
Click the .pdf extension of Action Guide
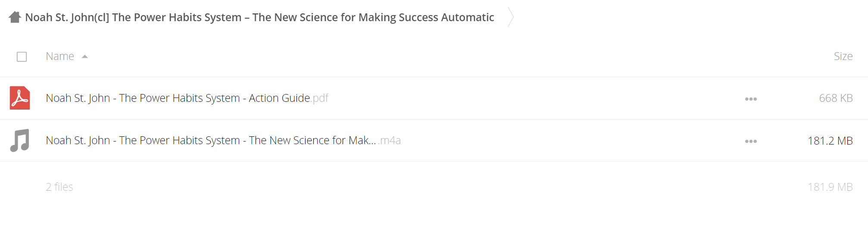(319, 98)
